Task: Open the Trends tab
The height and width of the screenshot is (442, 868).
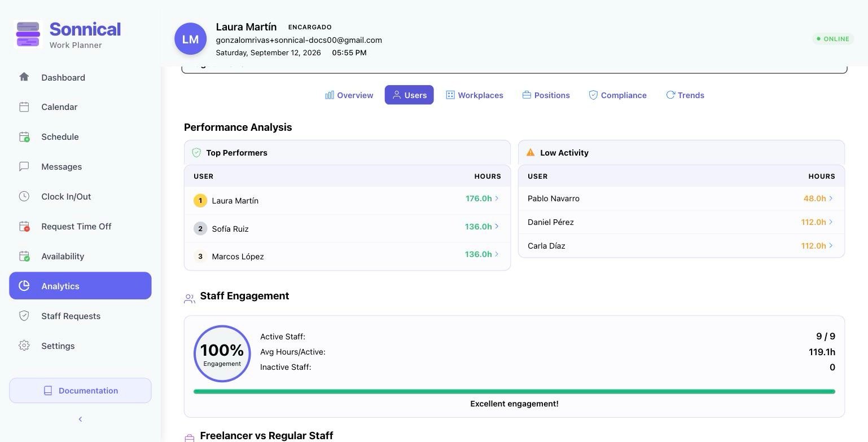Action: point(685,95)
